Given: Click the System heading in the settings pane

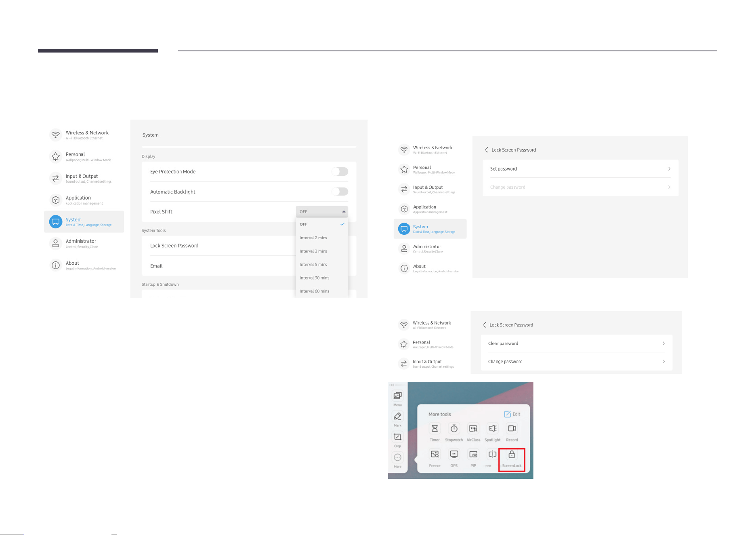Looking at the screenshot, I should pos(151,135).
